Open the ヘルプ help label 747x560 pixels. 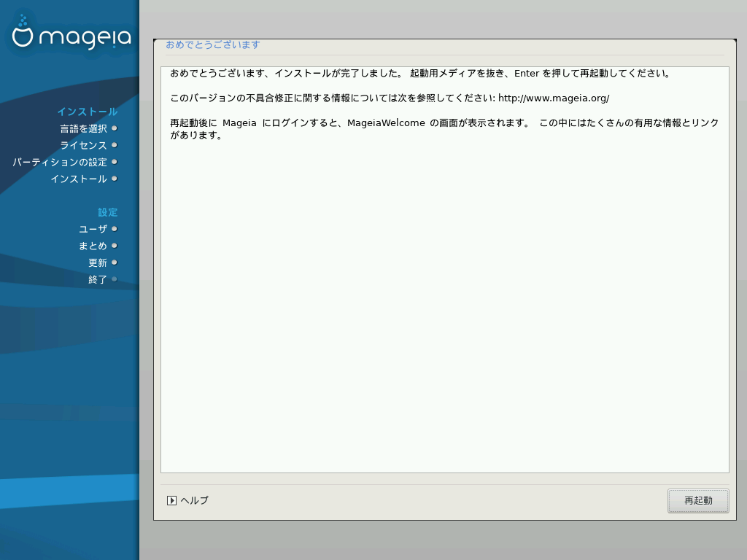click(x=194, y=500)
